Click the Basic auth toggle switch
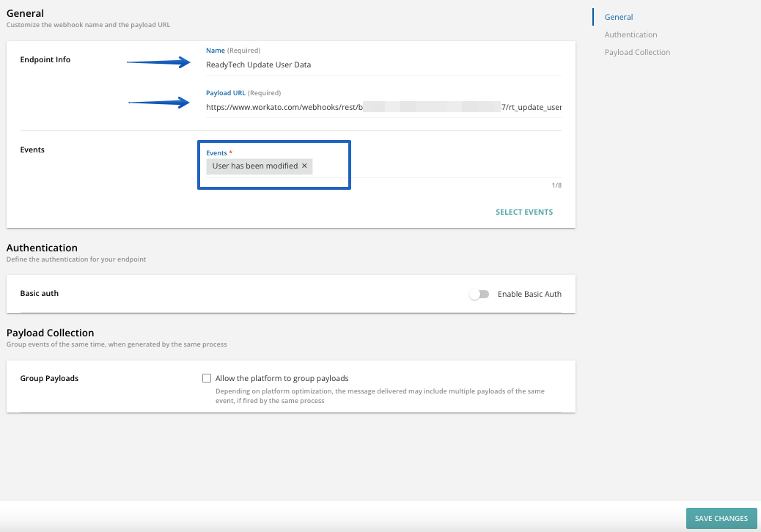Viewport: 761px width, 532px height. coord(479,293)
